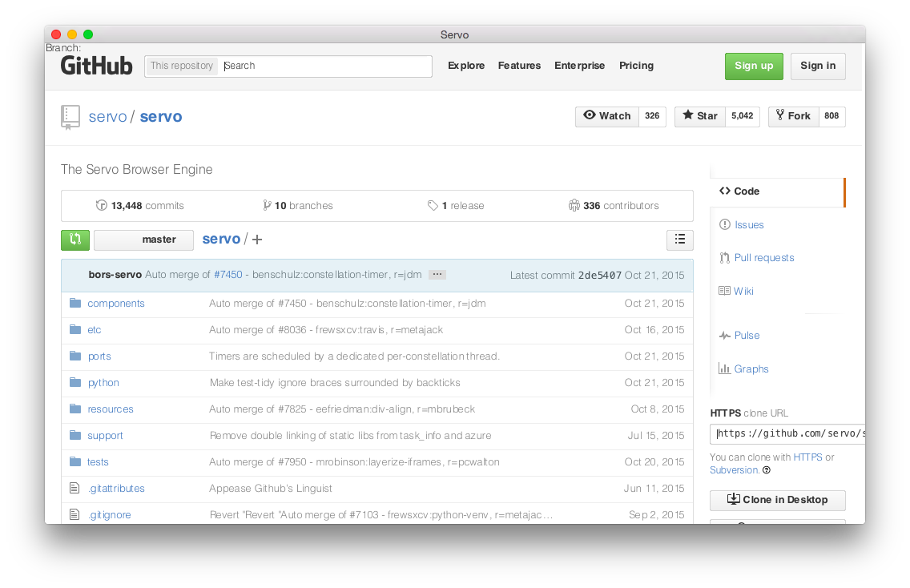Click Features in the top navigation
The height and width of the screenshot is (588, 910).
click(519, 66)
